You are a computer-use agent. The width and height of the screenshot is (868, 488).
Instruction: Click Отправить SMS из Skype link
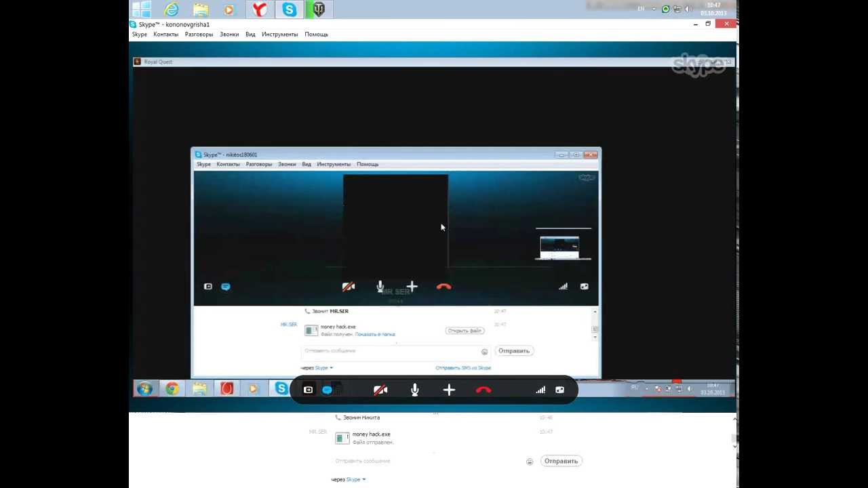pos(463,368)
